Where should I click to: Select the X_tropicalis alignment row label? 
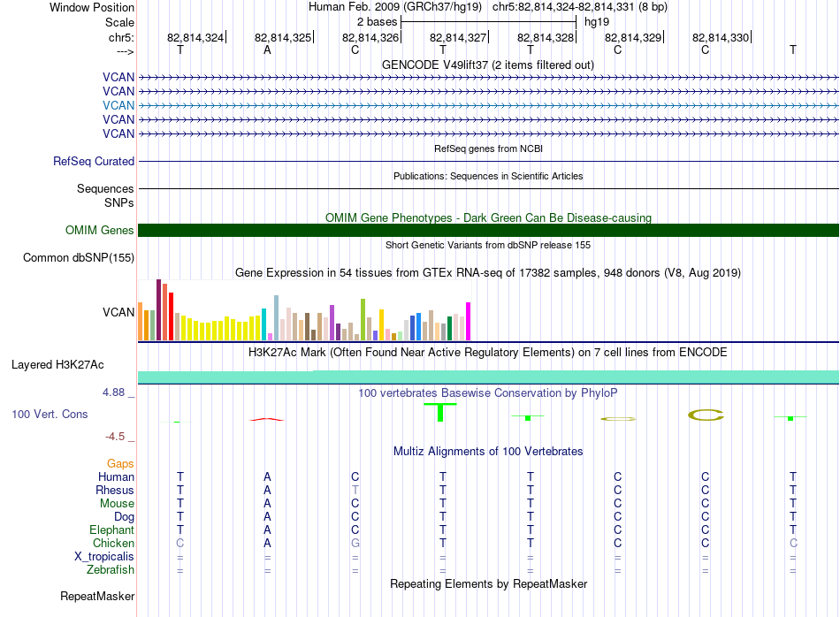(104, 557)
